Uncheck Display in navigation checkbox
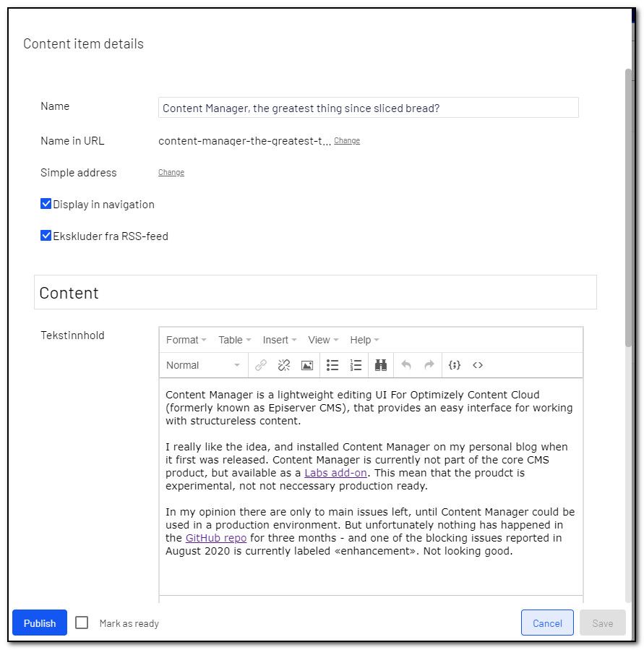The width and height of the screenshot is (644, 650). click(x=46, y=204)
